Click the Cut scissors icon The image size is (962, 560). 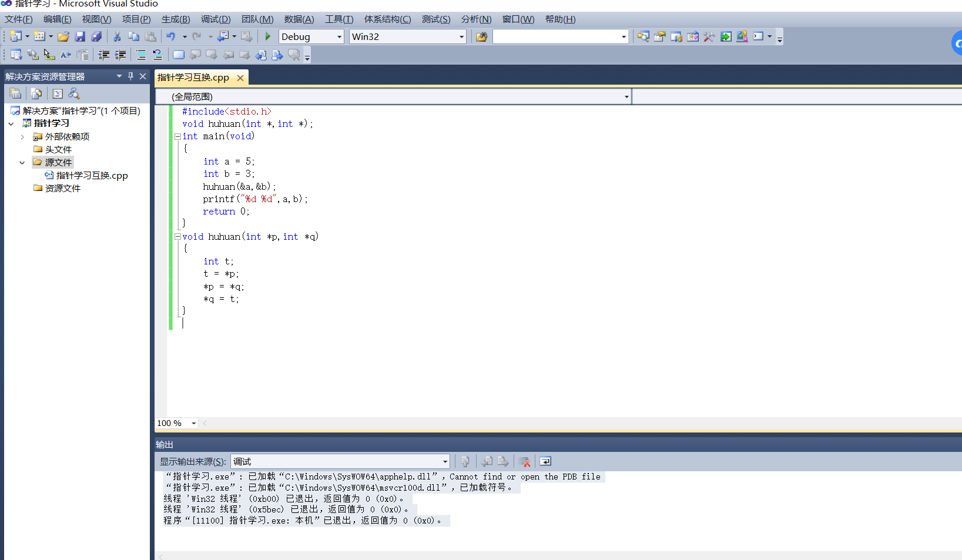117,36
